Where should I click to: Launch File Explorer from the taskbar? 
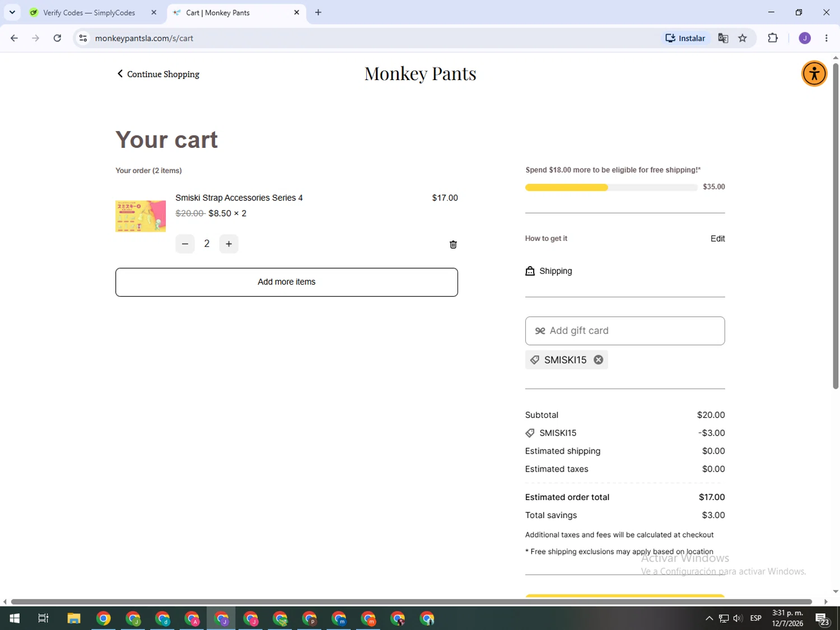[x=74, y=618]
